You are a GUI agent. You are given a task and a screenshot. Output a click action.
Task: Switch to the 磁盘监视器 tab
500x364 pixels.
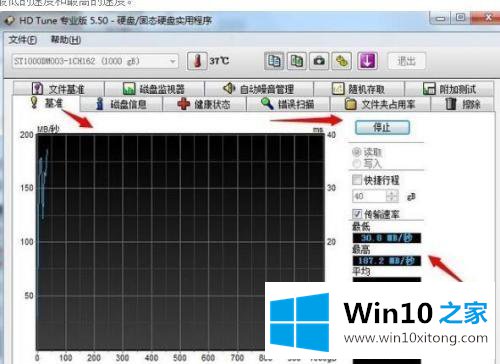pyautogui.click(x=154, y=89)
